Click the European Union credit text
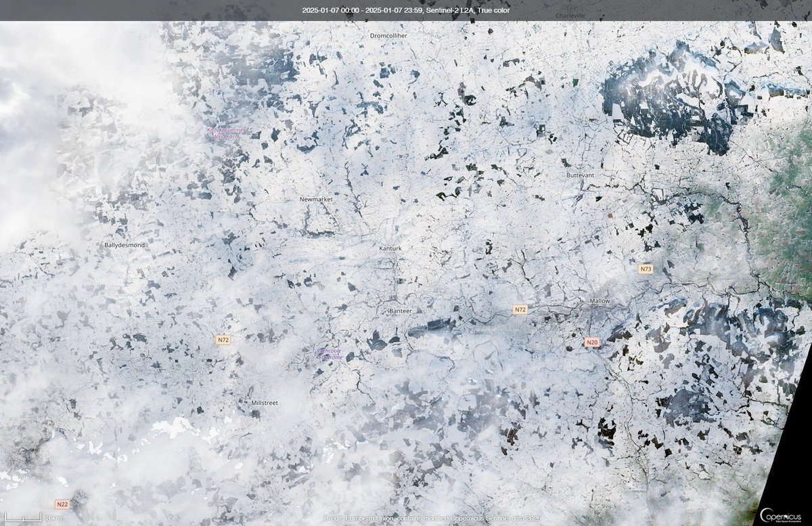The width and height of the screenshot is (812, 526). (433, 518)
